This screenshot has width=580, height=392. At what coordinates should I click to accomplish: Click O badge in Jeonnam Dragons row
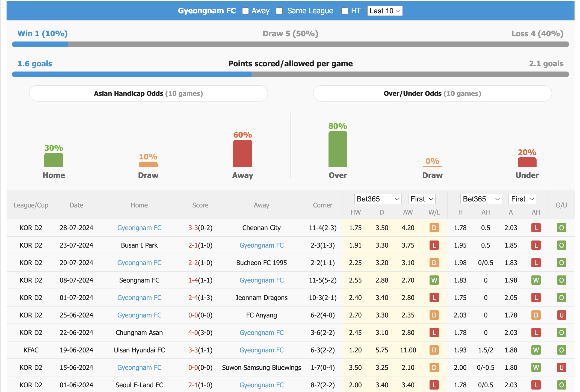click(562, 298)
